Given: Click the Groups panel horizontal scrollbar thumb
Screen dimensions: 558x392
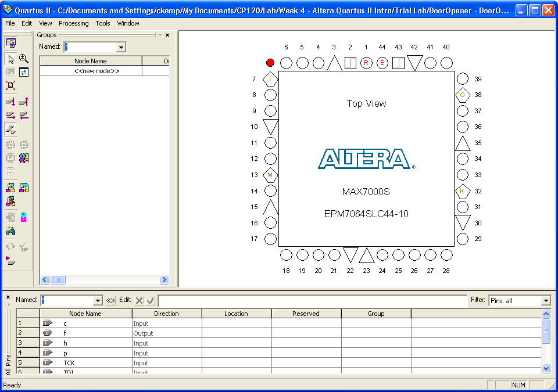Looking at the screenshot, I should (x=58, y=279).
